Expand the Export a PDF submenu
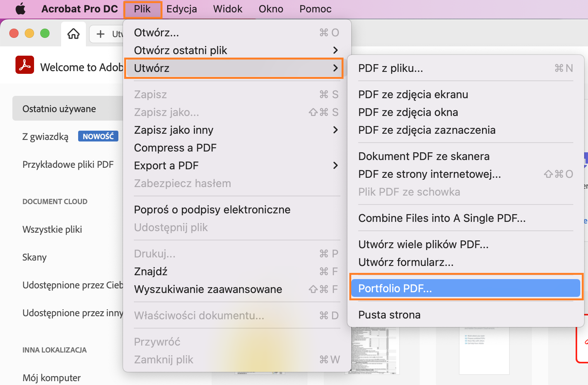The height and width of the screenshot is (385, 588). 336,165
